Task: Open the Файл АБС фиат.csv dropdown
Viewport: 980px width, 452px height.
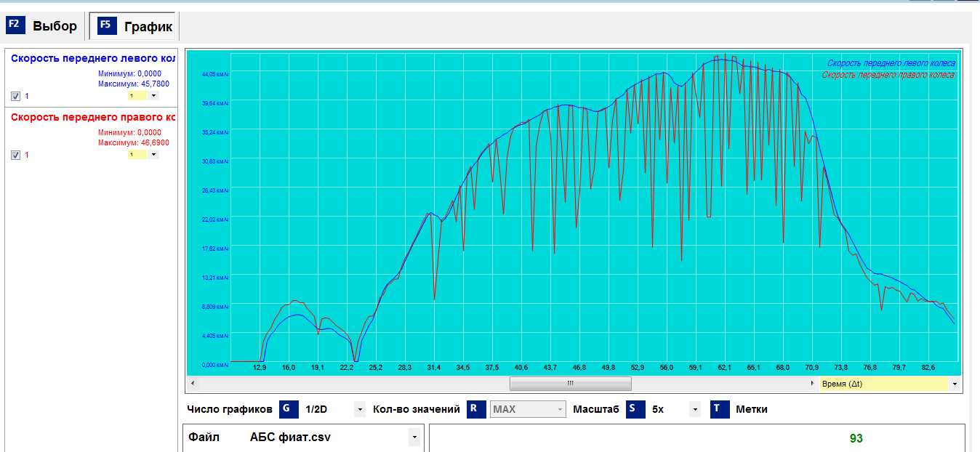Action: pyautogui.click(x=414, y=437)
